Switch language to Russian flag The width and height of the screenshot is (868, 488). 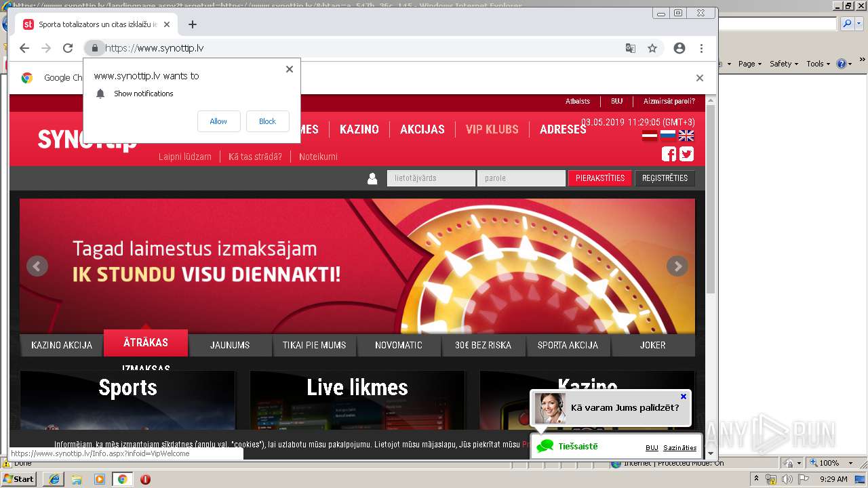(x=668, y=136)
